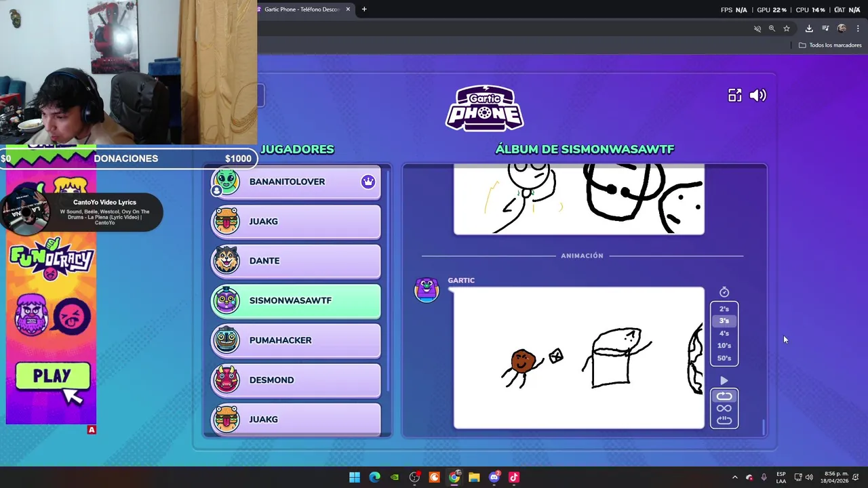Select player DANTE
The image size is (868, 488).
[296, 261]
